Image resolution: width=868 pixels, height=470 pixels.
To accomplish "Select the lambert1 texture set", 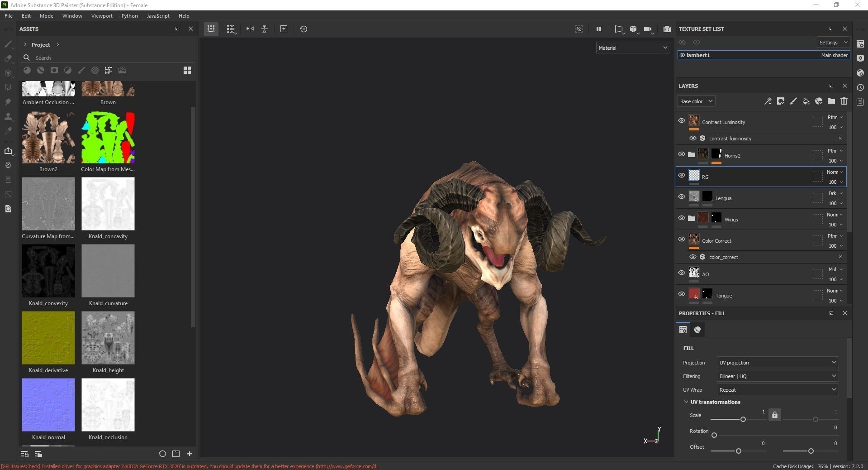I will click(x=764, y=55).
